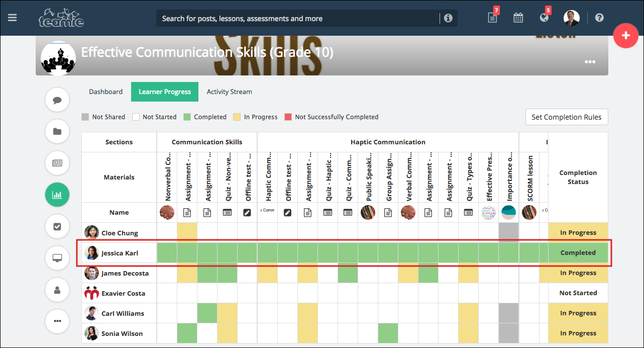The image size is (644, 348).
Task: Click the Effective Communication Skills title
Action: coord(207,52)
